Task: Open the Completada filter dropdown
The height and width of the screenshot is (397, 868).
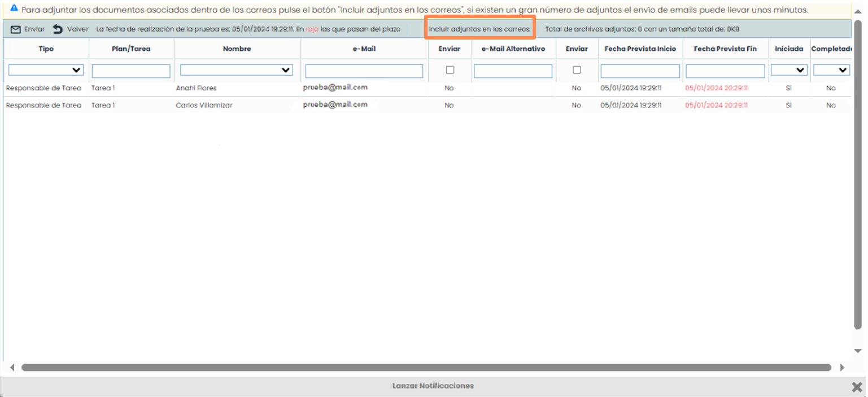Action: [832, 69]
